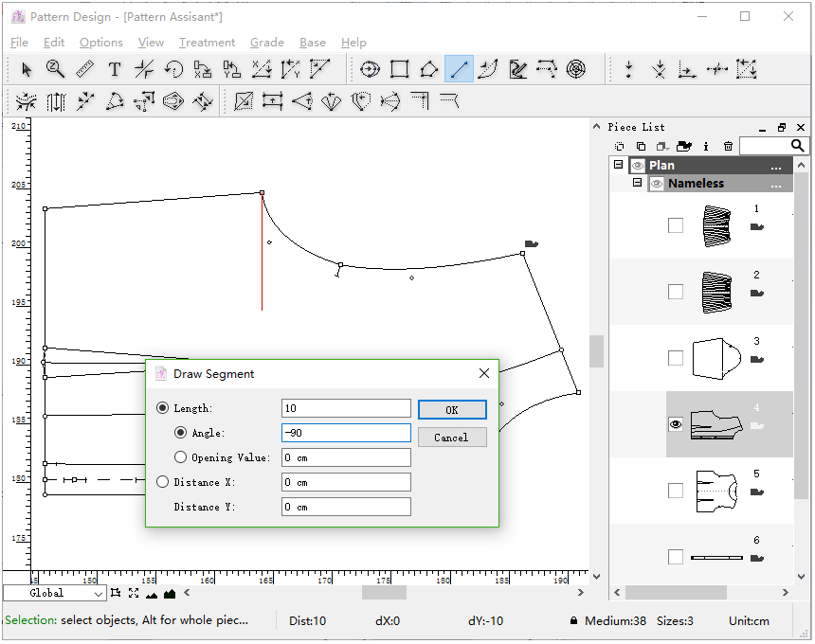Screen dimensions: 815x644
Task: Click the draw segment line tool
Action: pos(459,69)
